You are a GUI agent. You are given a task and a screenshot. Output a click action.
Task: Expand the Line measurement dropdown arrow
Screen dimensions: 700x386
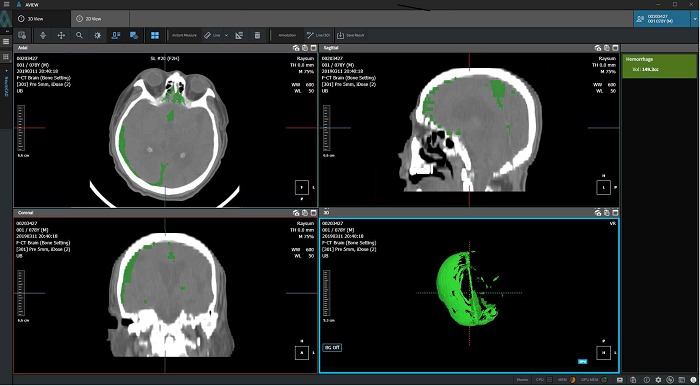click(x=226, y=35)
